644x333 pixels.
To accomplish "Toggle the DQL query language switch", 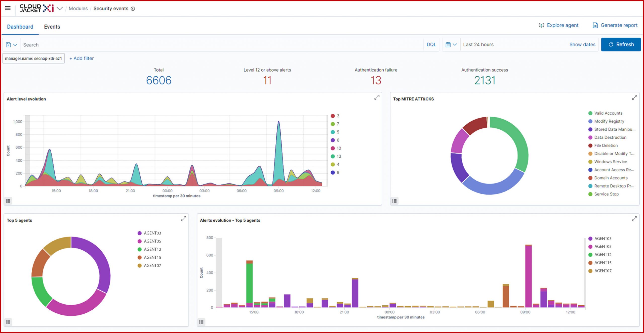I will point(431,44).
